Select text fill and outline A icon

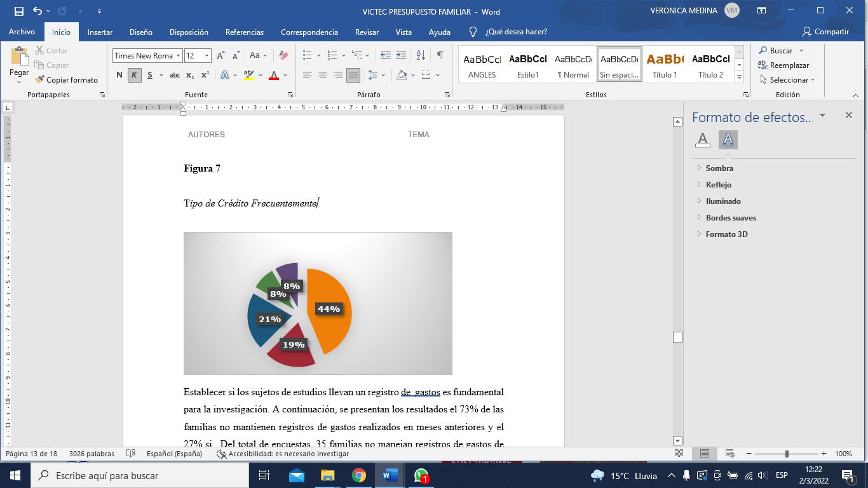click(703, 139)
